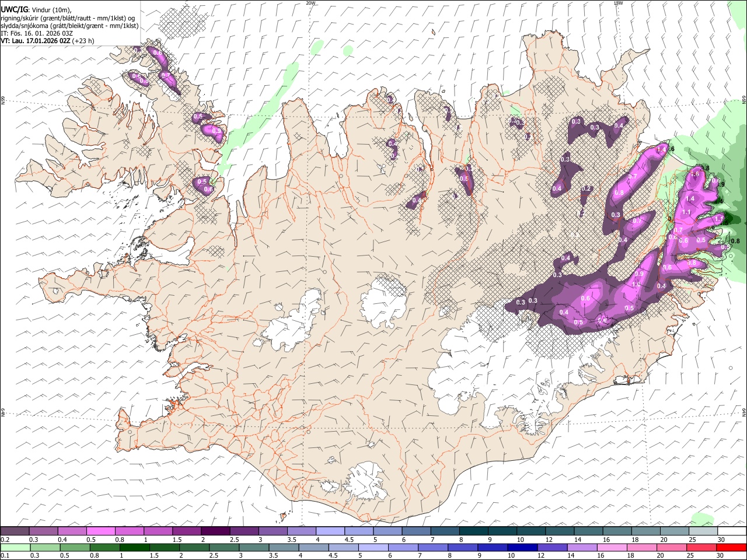Pick the blue-scale swatch between 8 and 9

(x=463, y=547)
